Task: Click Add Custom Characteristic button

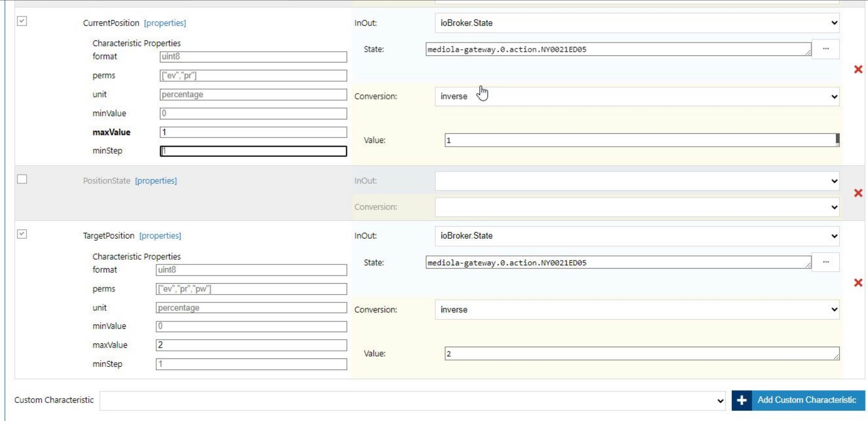Action: pyautogui.click(x=806, y=400)
